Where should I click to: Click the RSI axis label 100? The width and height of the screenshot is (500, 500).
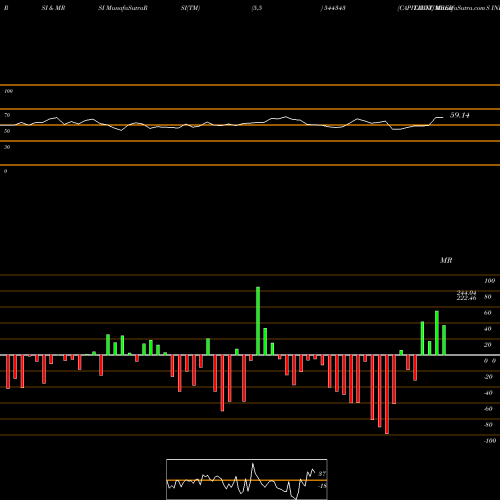9,91
